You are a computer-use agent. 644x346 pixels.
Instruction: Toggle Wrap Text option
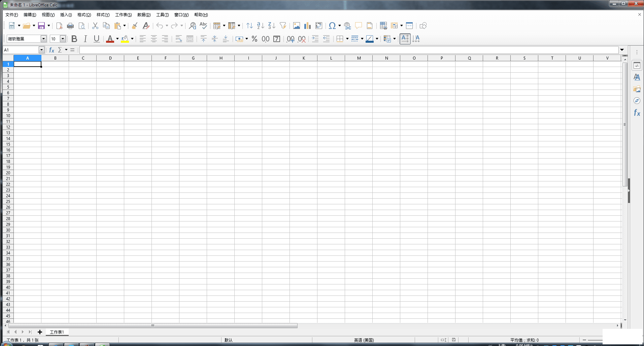pyautogui.click(x=179, y=39)
